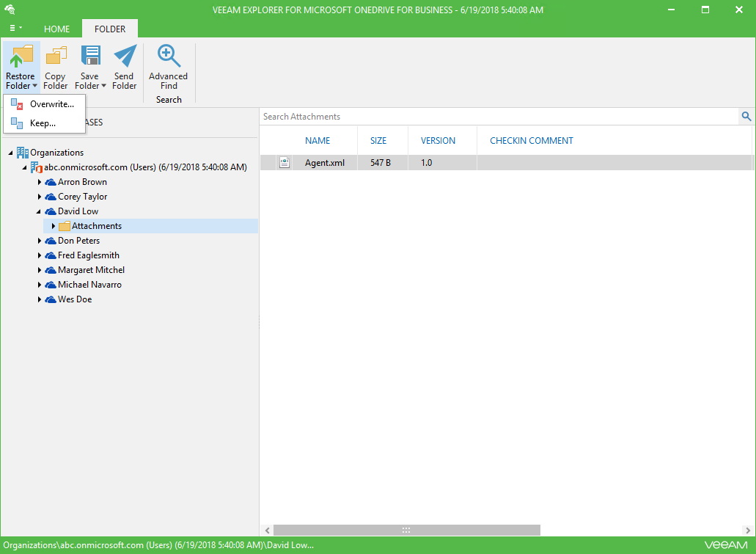The width and height of the screenshot is (756, 554).
Task: Click the Organizations building icon
Action: pyautogui.click(x=22, y=153)
